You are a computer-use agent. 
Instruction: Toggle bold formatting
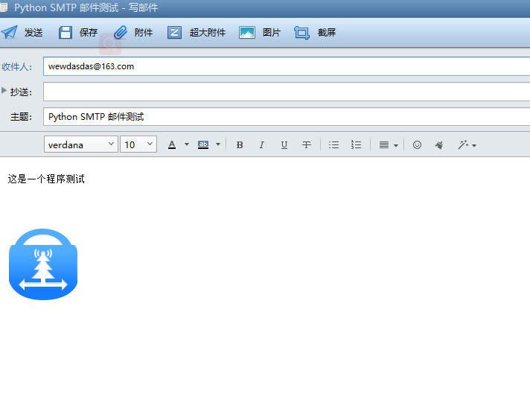[x=240, y=145]
